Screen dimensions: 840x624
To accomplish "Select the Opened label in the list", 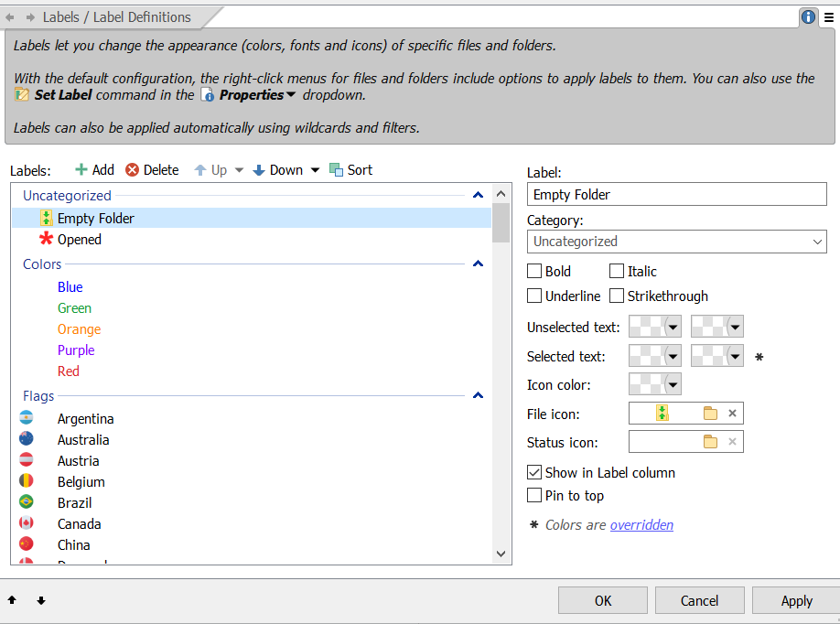I will click(x=80, y=240).
